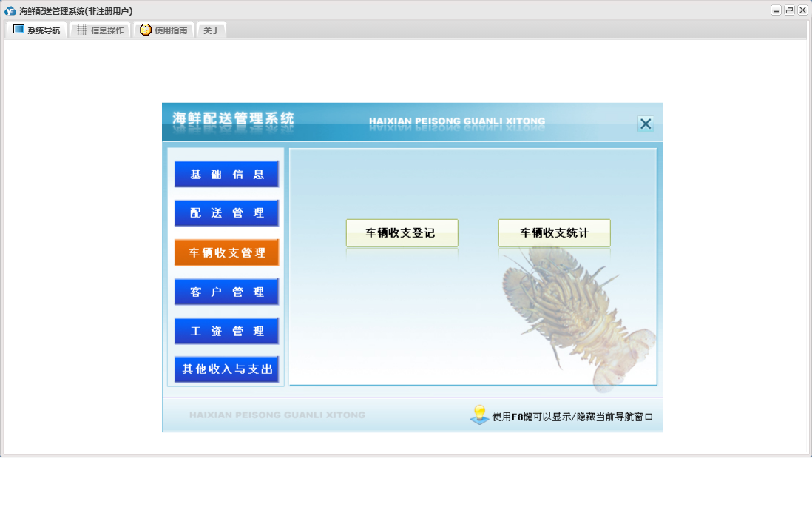This screenshot has width=812, height=530.
Task: Select the 关于 tab
Action: (212, 30)
